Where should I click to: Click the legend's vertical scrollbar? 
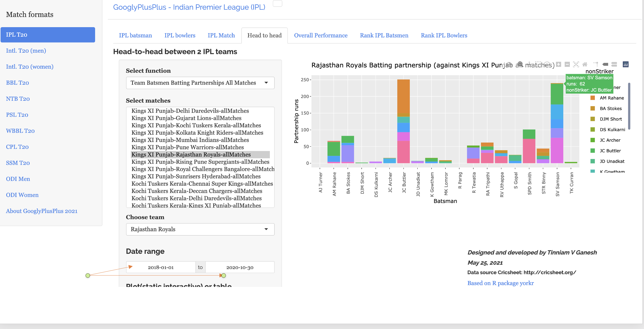629,106
